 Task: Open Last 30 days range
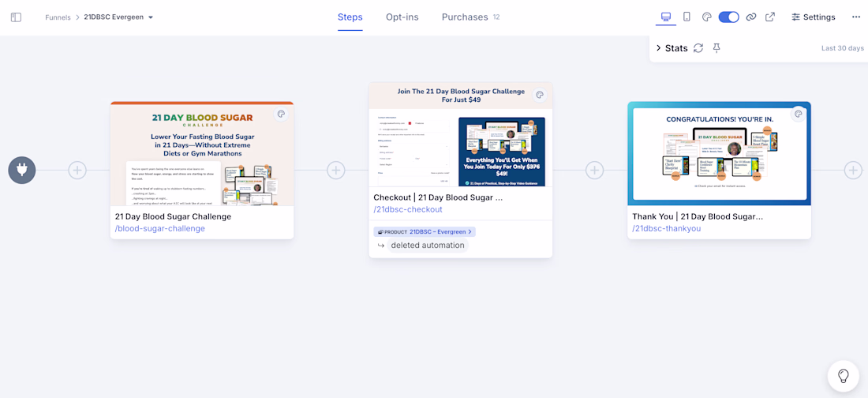point(843,48)
